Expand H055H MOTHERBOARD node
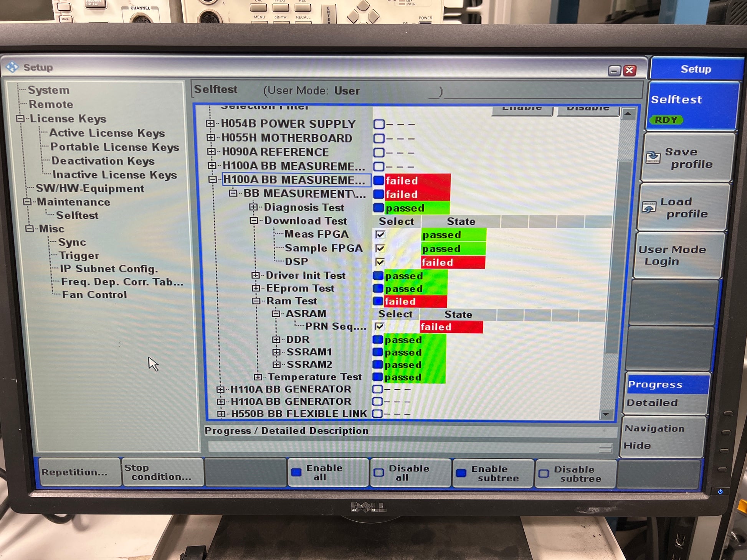 tap(211, 138)
